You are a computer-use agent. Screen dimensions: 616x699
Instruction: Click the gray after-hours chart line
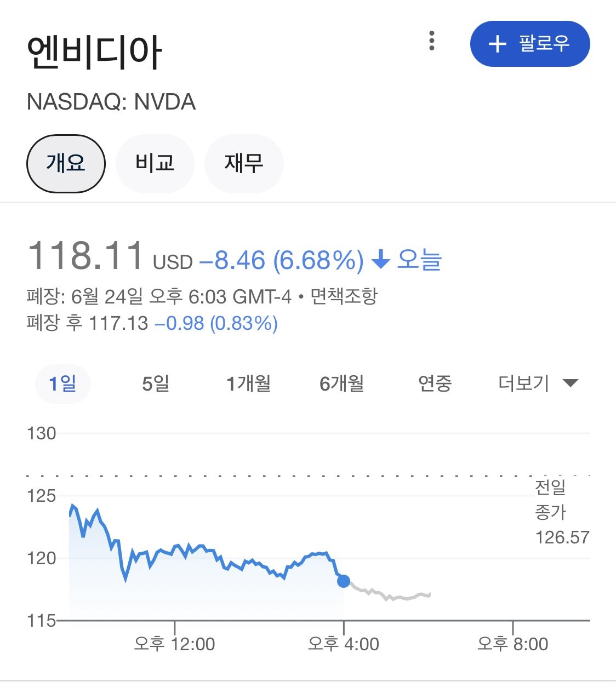[395, 597]
